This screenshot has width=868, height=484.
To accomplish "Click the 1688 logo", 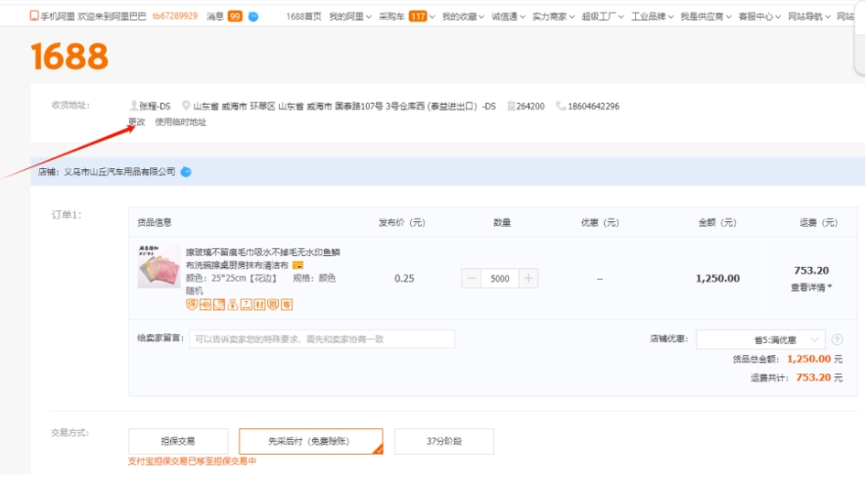I will coord(69,56).
